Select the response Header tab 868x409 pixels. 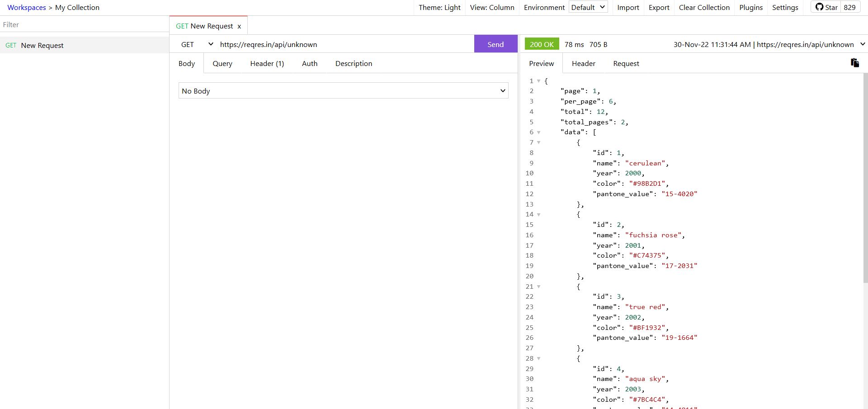pos(583,63)
